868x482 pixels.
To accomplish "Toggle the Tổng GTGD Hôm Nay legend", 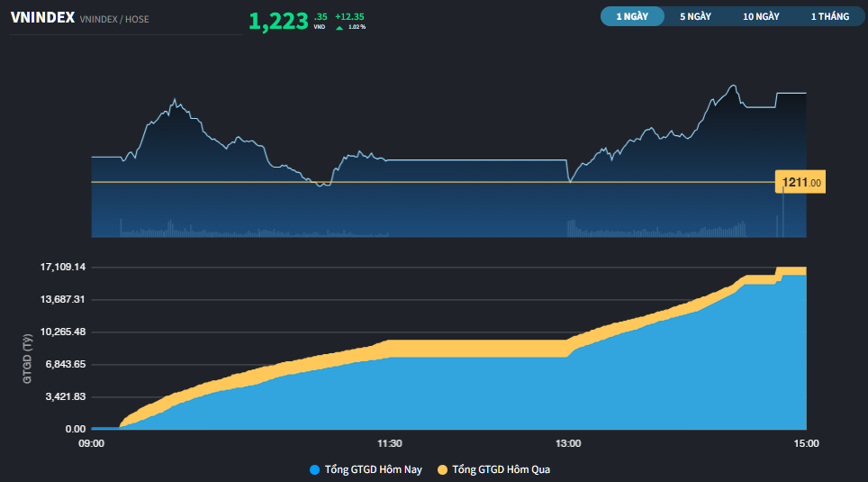I will [366, 469].
